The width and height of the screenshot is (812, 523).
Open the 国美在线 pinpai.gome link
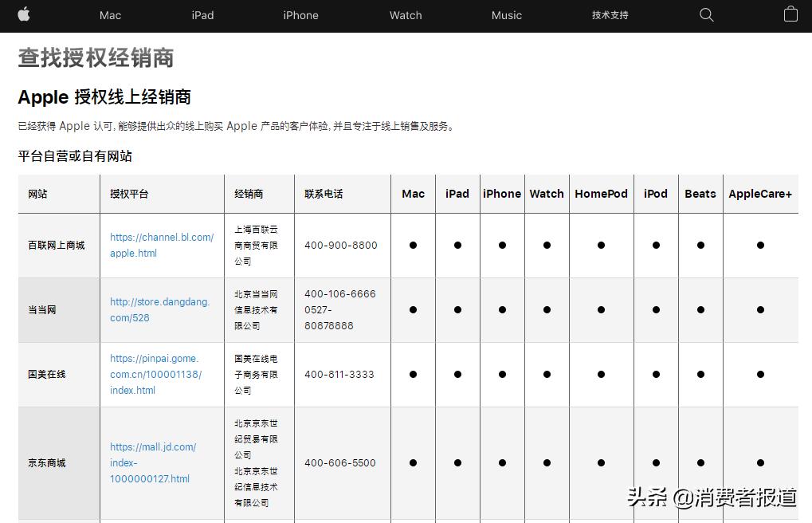pos(156,374)
